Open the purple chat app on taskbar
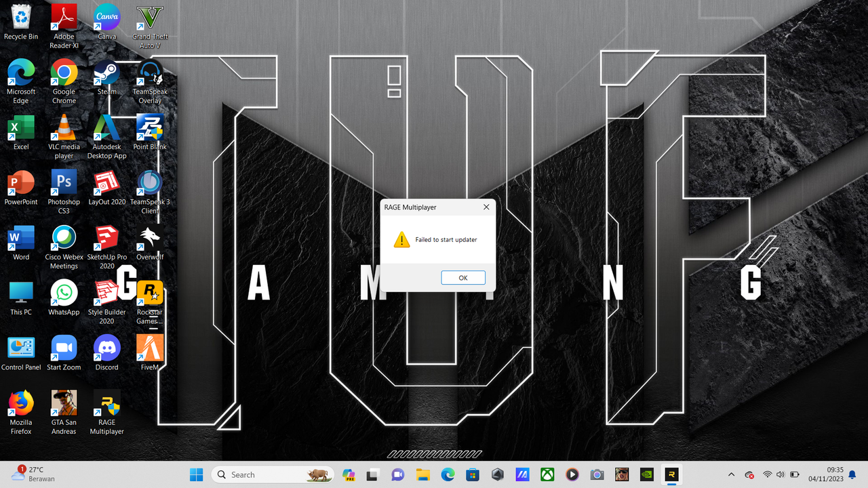The image size is (868, 488). (397, 475)
